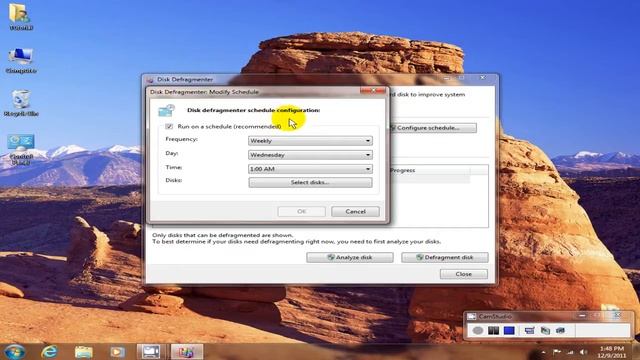Open the Recycle Bin desktop icon
The image size is (640, 360).
(21, 103)
